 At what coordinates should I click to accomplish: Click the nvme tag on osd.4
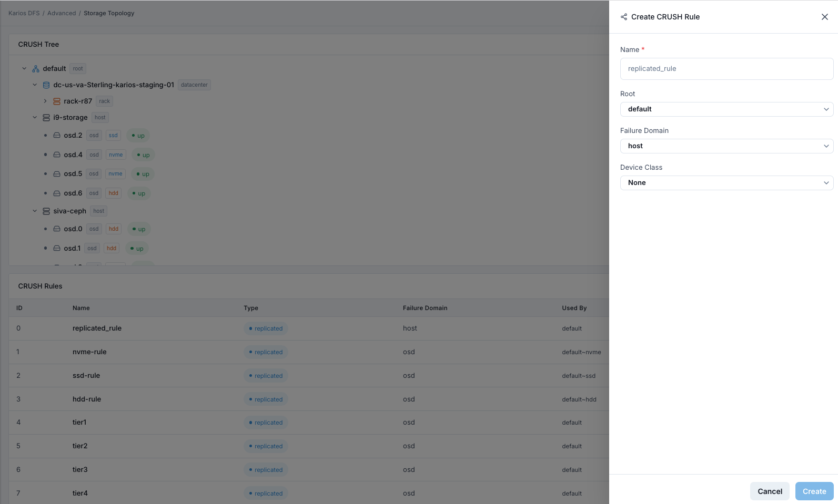point(116,155)
